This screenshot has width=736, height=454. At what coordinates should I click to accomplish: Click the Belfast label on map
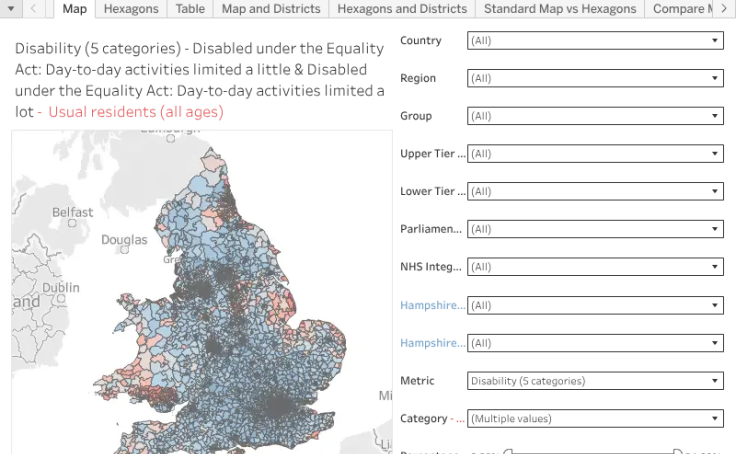(x=72, y=212)
